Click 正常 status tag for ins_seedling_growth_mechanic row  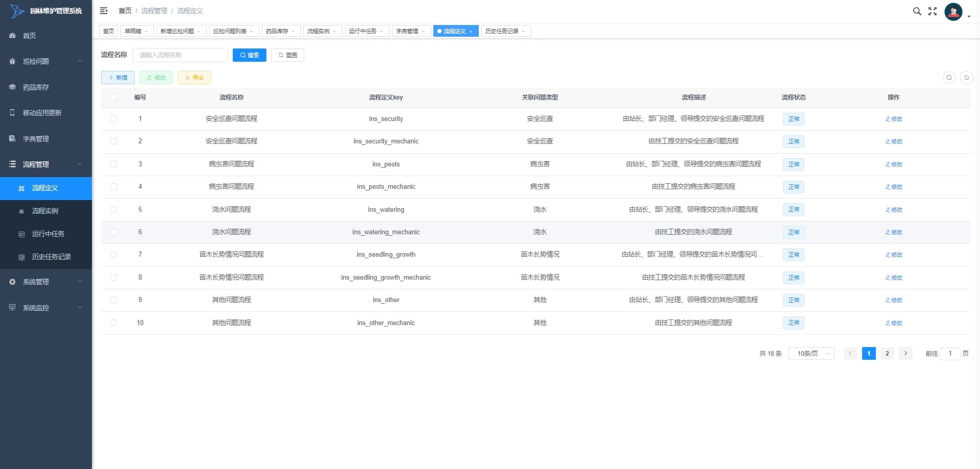pyautogui.click(x=794, y=278)
